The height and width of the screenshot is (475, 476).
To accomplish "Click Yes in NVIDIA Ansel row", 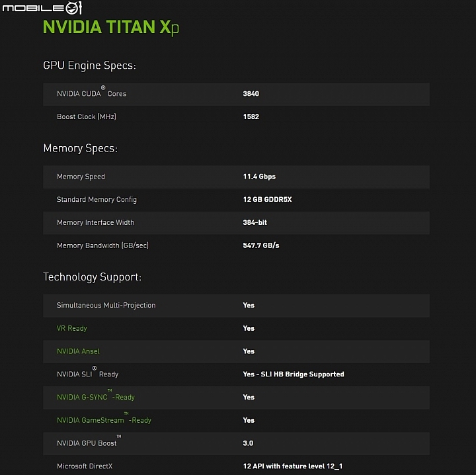I will click(x=249, y=351).
